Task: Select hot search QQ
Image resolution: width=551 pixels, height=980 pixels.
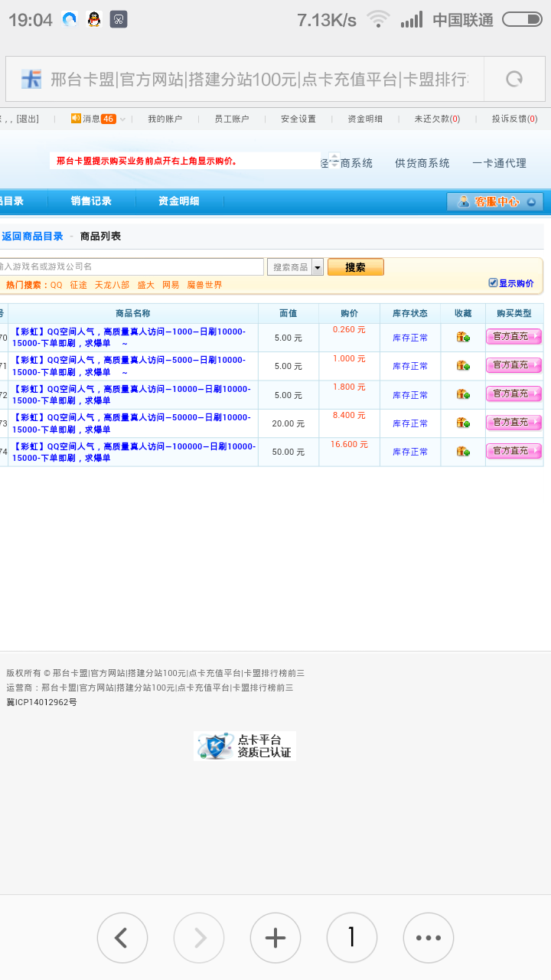Action: coord(56,285)
